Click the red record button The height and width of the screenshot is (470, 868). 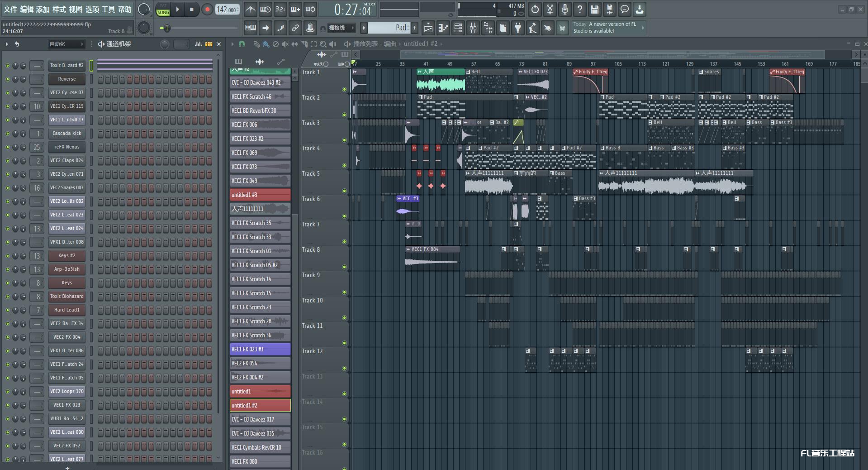pyautogui.click(x=207, y=9)
